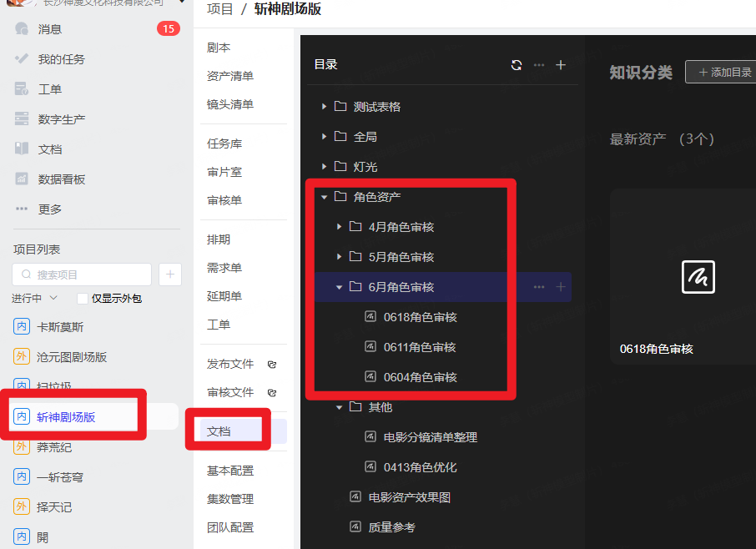This screenshot has height=549, width=756.
Task: Open the 进行中 status dropdown
Action: [x=35, y=299]
